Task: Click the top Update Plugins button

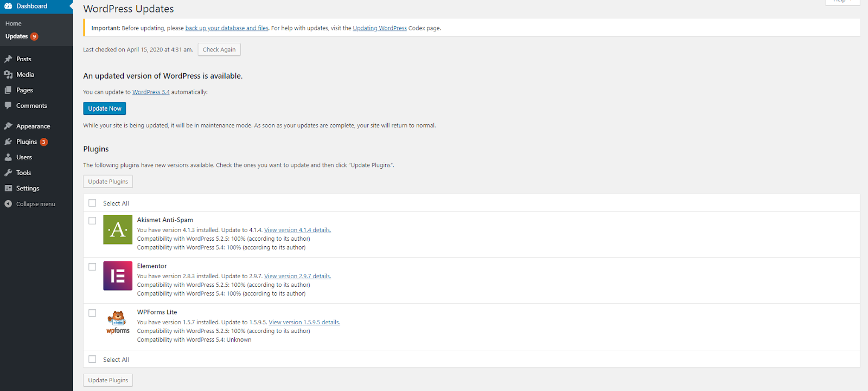Action: tap(108, 182)
